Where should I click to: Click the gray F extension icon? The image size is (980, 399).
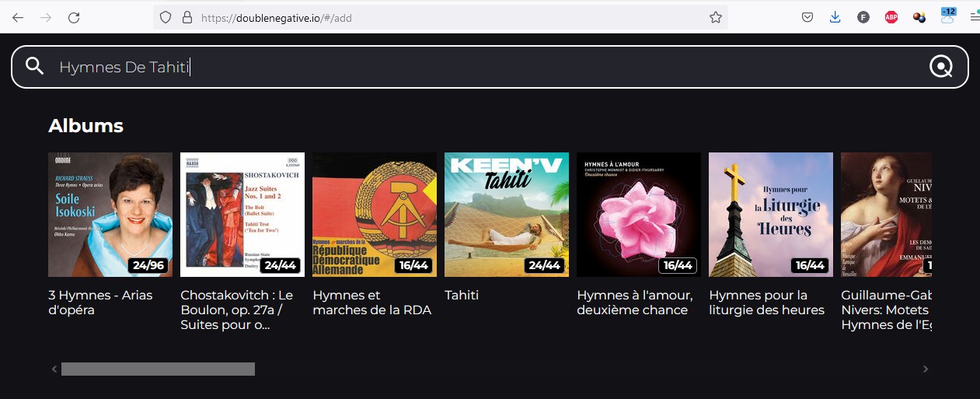point(863,17)
